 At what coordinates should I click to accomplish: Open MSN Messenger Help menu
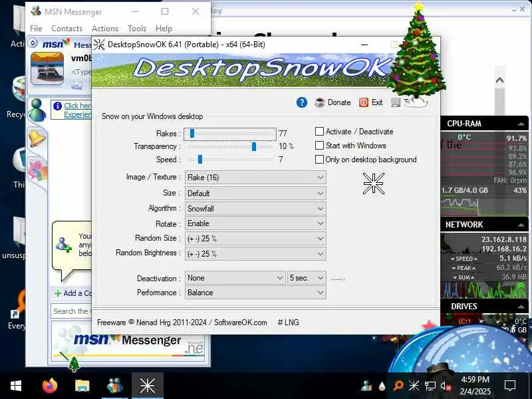point(164,29)
